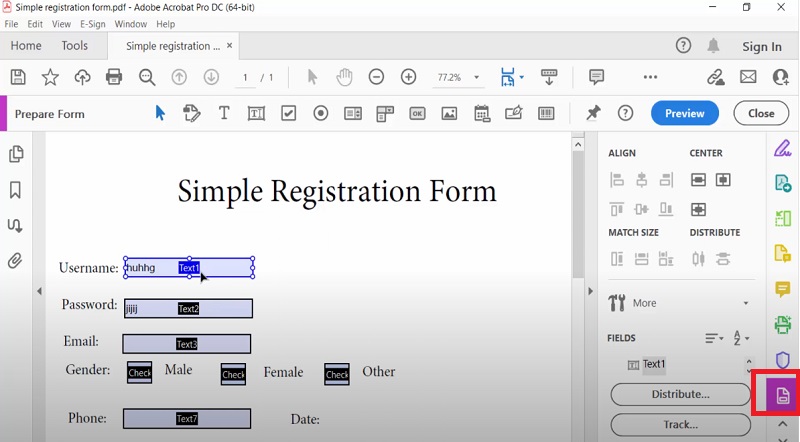Viewport: 800px width, 442px height.
Task: Show more tools via ellipsis icon
Action: 651,77
